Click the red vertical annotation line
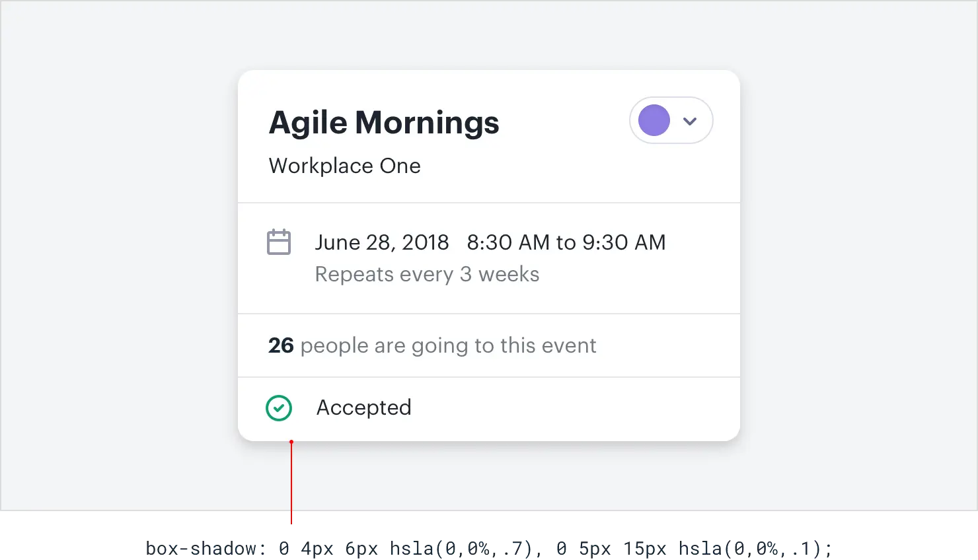 click(291, 482)
